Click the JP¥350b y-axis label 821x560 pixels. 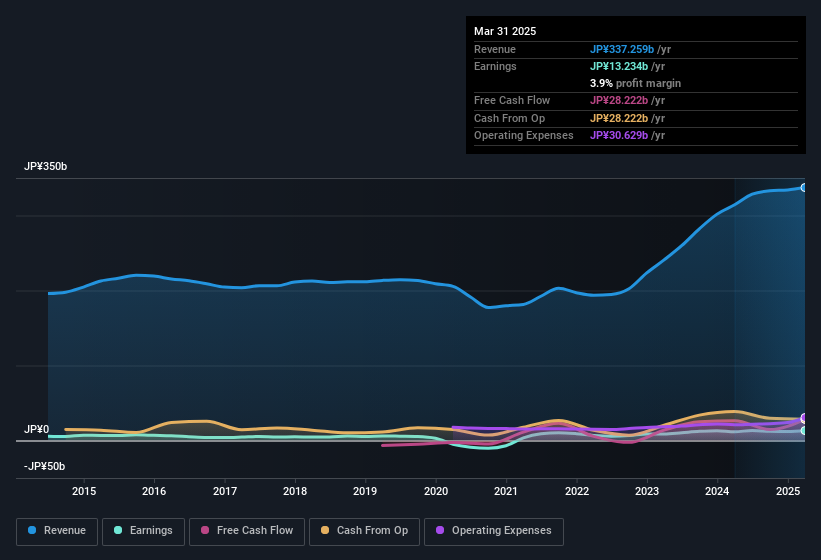tap(46, 166)
